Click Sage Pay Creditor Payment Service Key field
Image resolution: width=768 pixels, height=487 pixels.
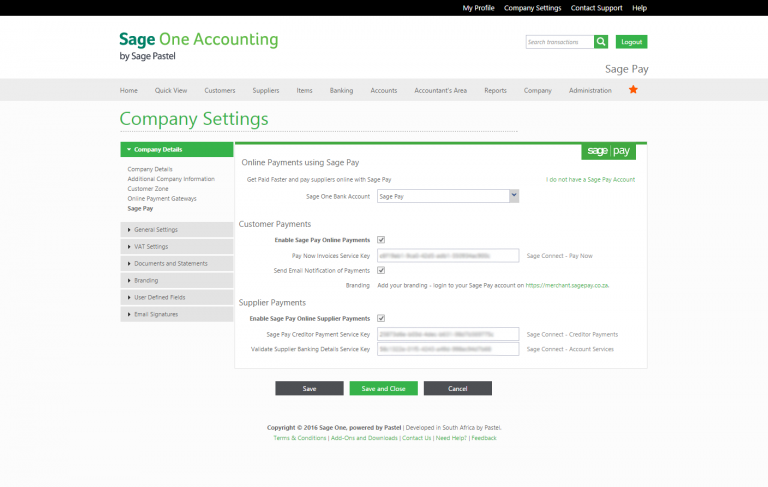448,334
